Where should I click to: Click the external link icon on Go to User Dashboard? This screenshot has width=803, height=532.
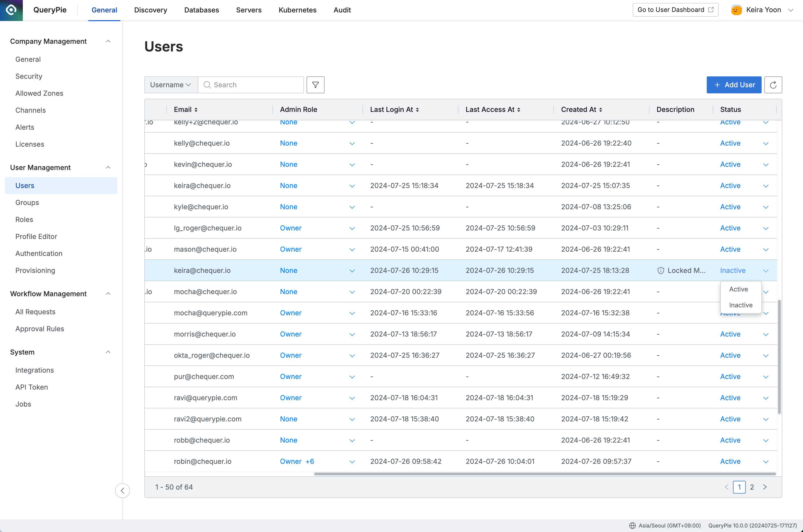[711, 10]
